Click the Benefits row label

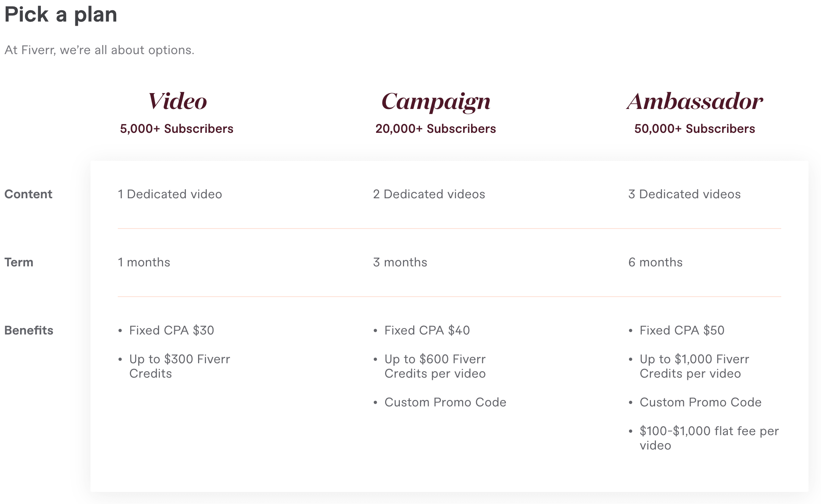(29, 330)
